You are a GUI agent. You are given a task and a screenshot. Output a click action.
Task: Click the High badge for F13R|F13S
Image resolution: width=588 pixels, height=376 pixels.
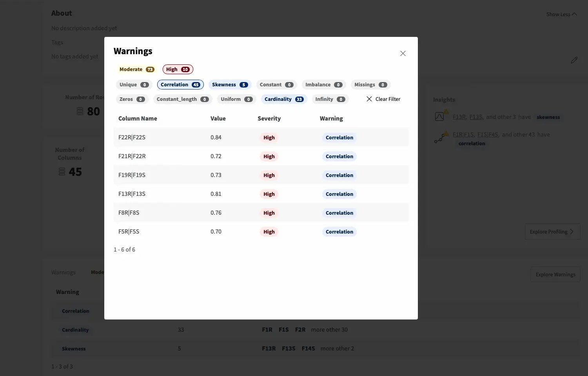pos(269,194)
